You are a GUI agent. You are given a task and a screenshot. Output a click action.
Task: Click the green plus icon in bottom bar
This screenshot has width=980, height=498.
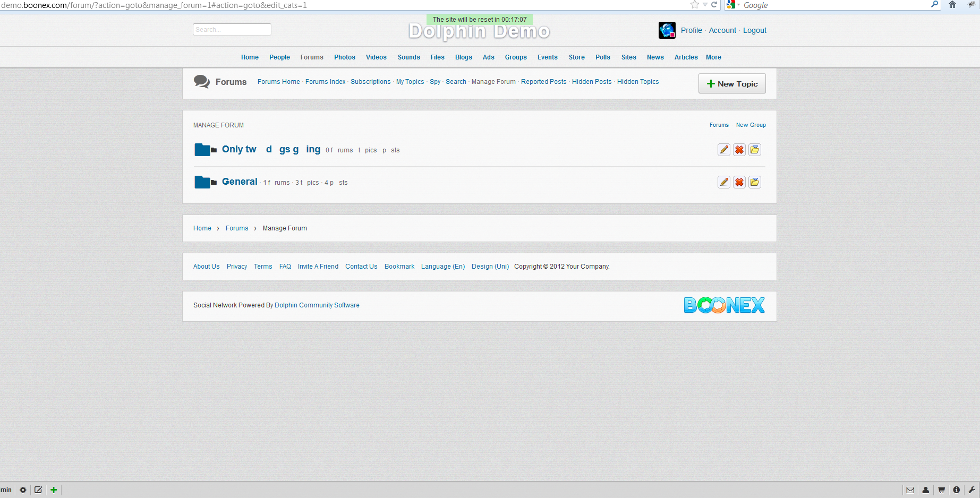pyautogui.click(x=54, y=490)
